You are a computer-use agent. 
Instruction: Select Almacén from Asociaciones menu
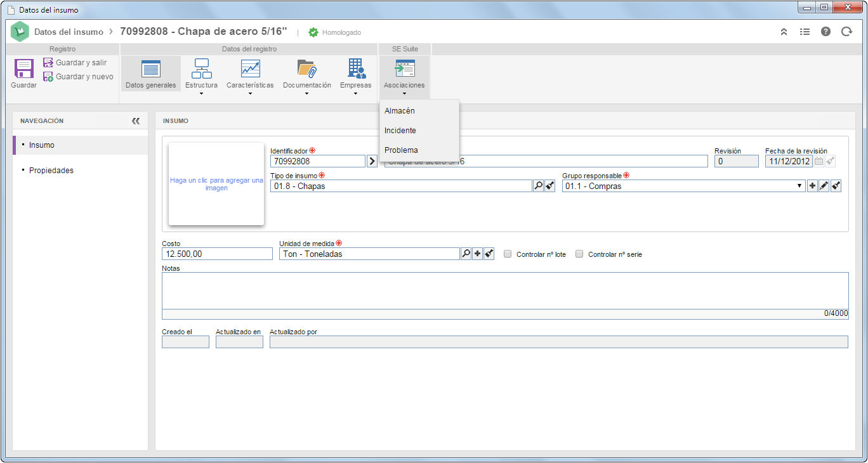point(419,111)
